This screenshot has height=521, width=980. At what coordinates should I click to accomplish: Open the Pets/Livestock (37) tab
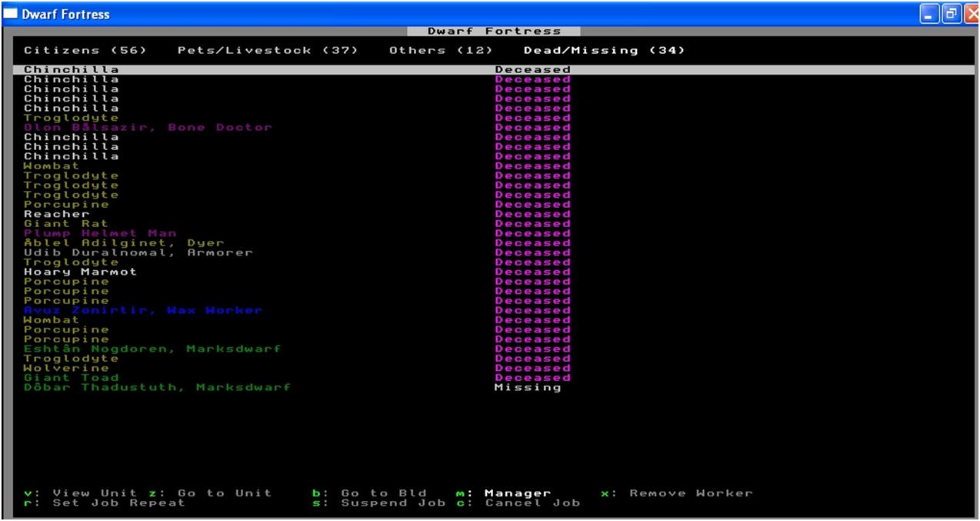point(268,51)
